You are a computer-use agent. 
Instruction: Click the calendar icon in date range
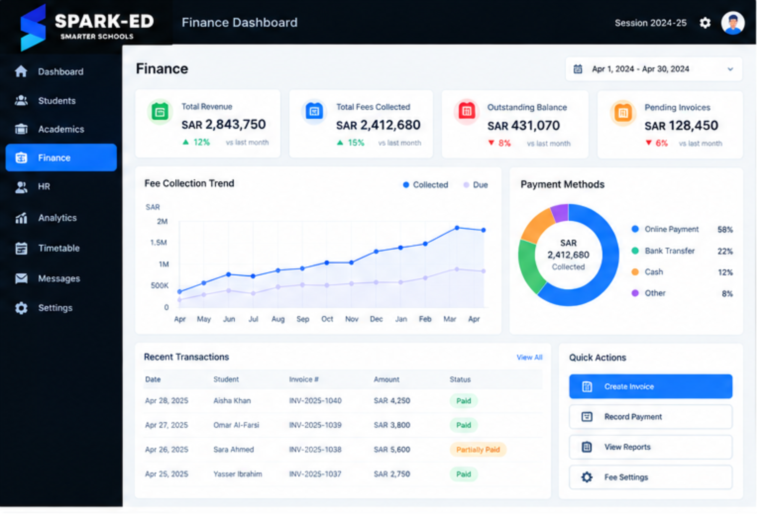578,69
